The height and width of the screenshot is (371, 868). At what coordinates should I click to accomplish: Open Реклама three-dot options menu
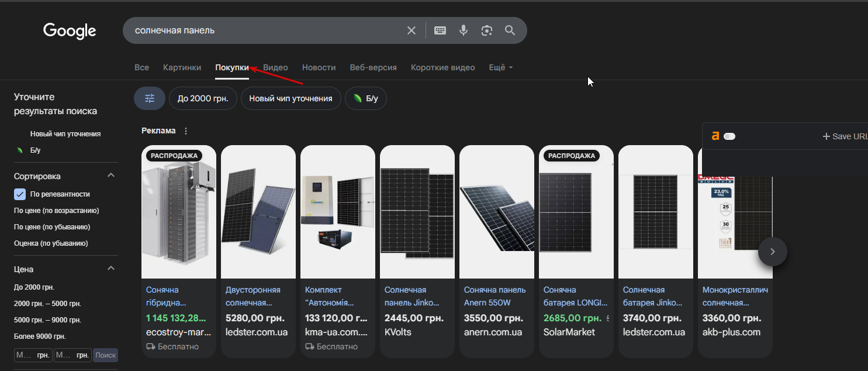pos(186,131)
